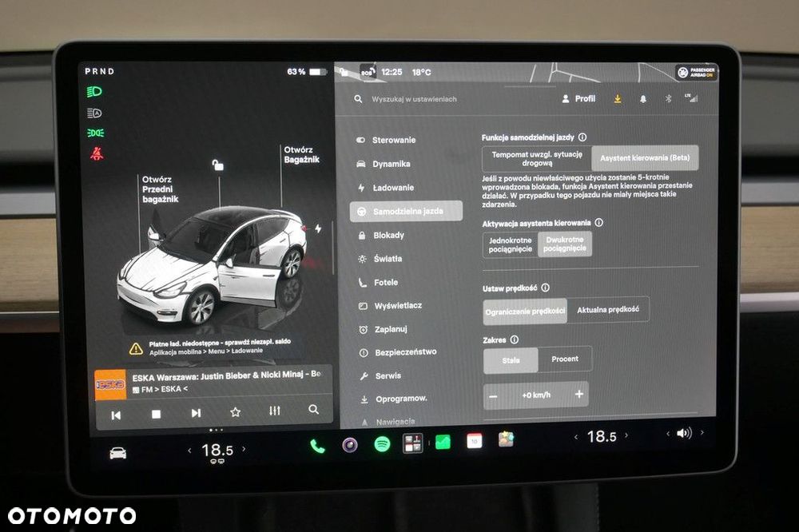Raise passenger temperature with right arrow

(626, 435)
